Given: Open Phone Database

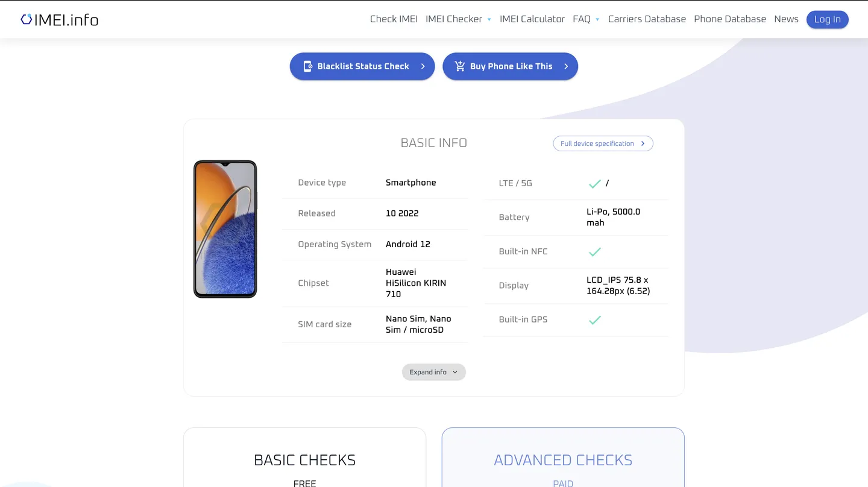Looking at the screenshot, I should tap(730, 19).
